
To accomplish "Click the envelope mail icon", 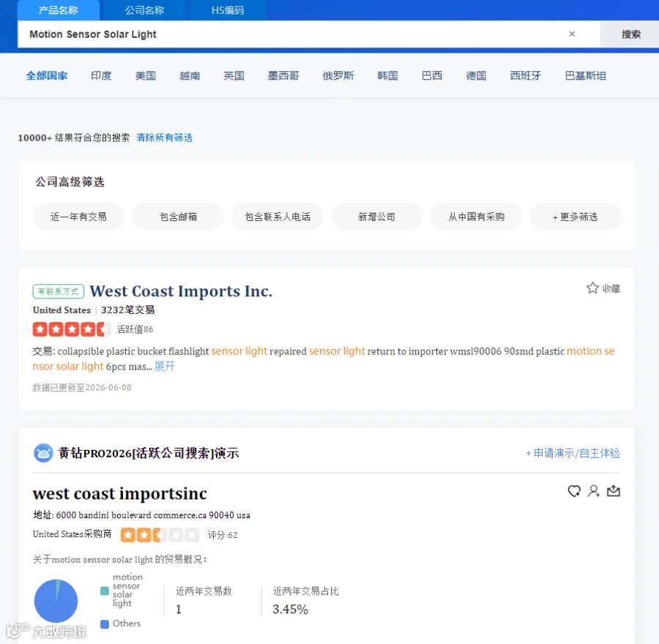I will click(614, 490).
